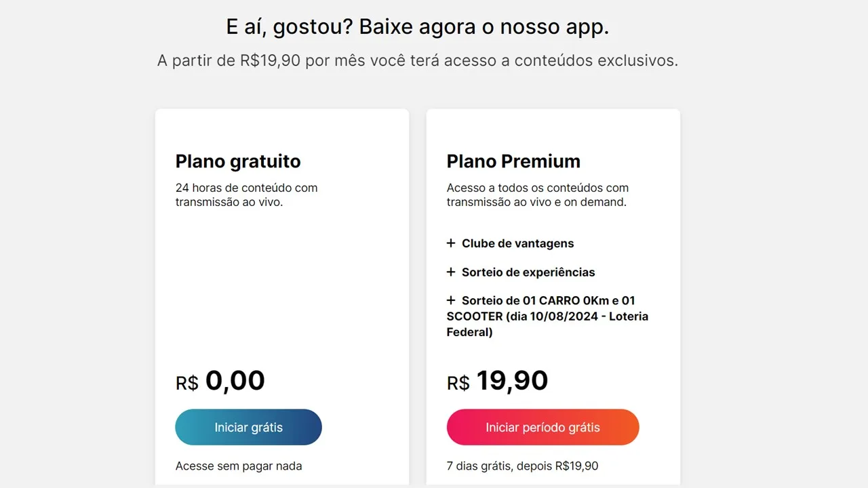Expand the Sorteio de 01 CARRO 0Km item
868x488 pixels.
[548, 316]
